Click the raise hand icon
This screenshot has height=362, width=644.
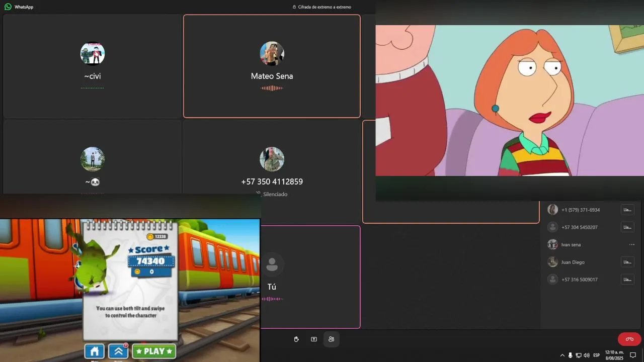pos(296,339)
